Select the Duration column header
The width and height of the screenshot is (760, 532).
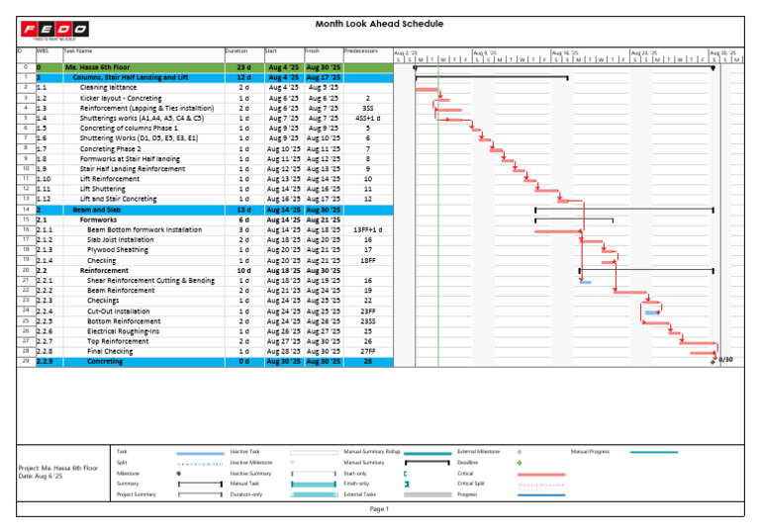[237, 50]
